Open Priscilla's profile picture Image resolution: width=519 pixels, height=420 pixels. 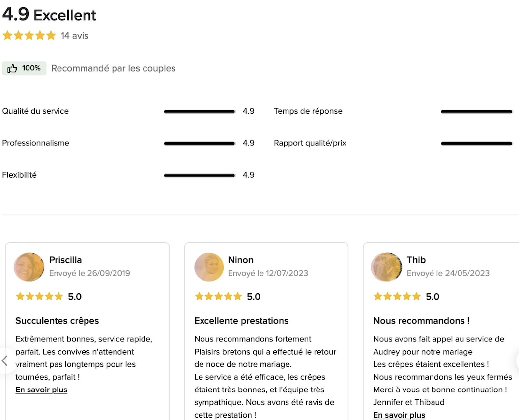tap(29, 267)
